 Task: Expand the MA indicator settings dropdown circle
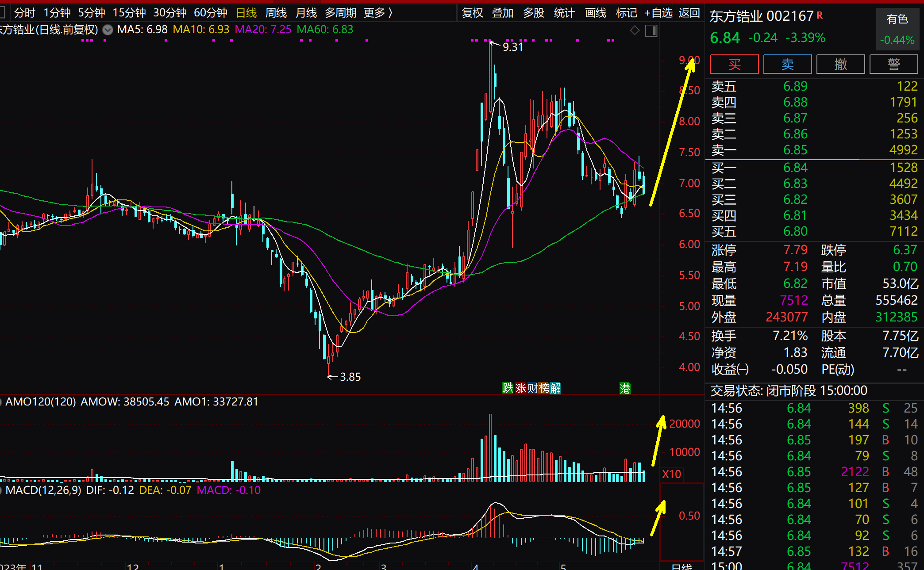coord(108,30)
